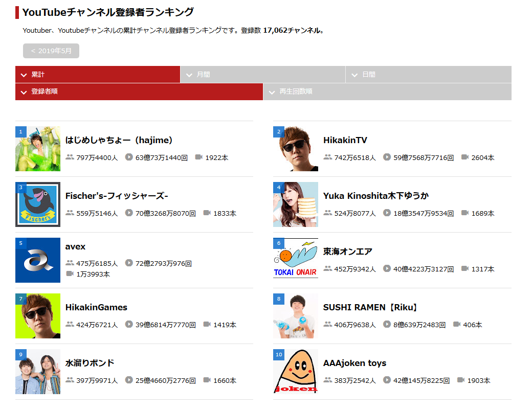Open the AAAjoken toys channel link
Image resolution: width=532 pixels, height=411 pixels.
(x=355, y=363)
